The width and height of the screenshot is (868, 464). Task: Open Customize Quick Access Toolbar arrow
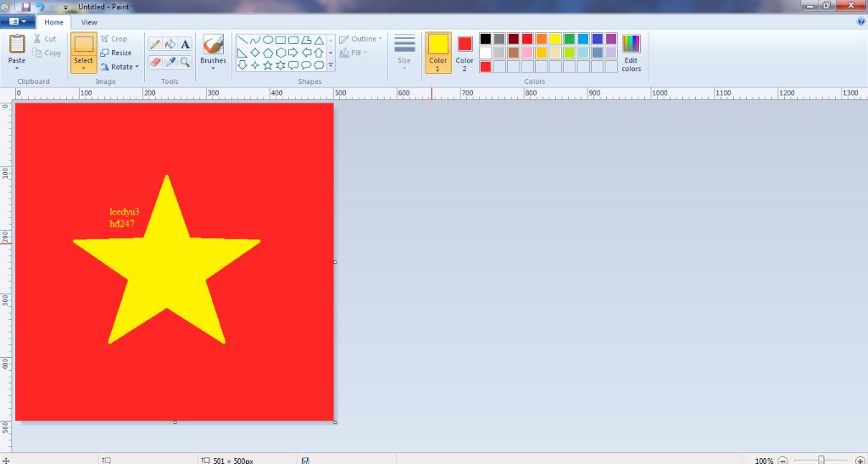click(65, 8)
